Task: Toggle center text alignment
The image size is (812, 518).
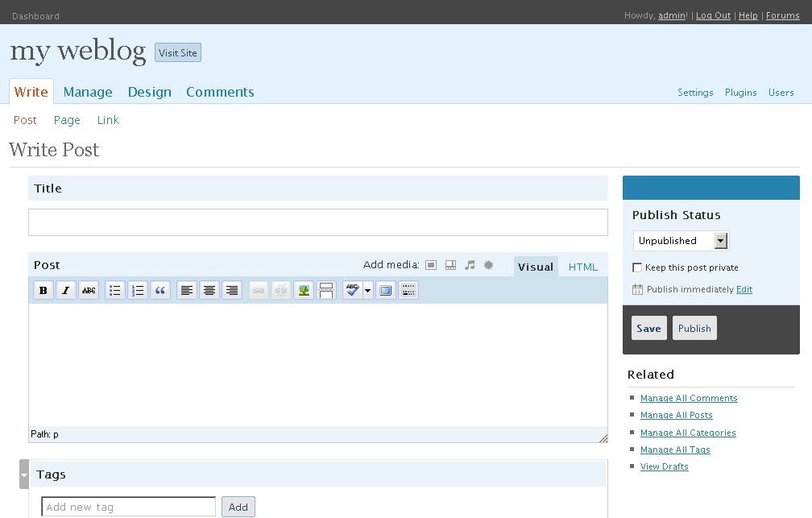Action: (x=209, y=290)
